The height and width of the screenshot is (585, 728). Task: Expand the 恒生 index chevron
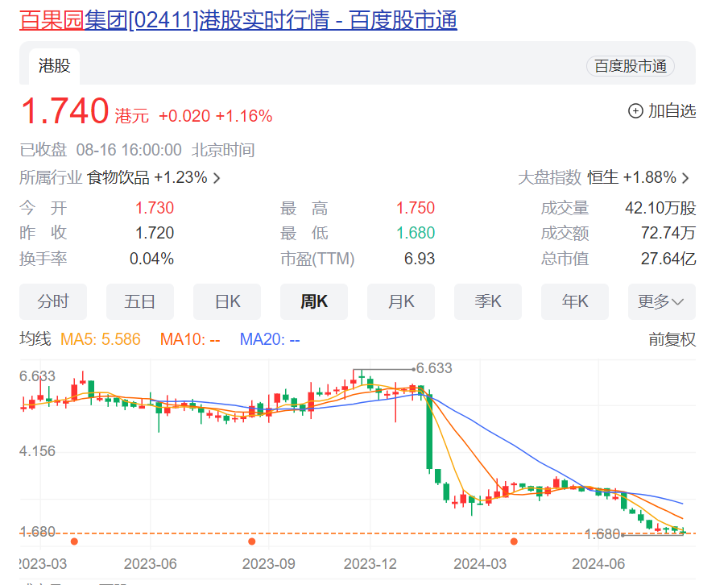[685, 178]
